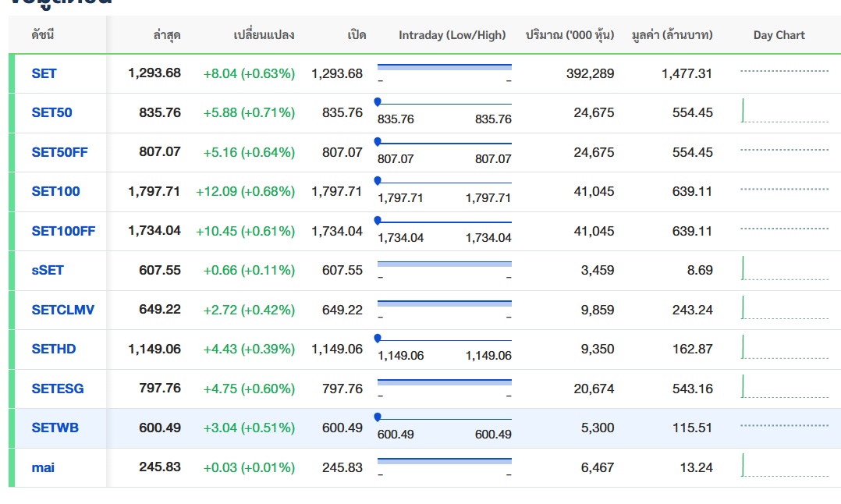This screenshot has width=841, height=504.
Task: Click the SET50 intraday range bar
Action: point(445,104)
